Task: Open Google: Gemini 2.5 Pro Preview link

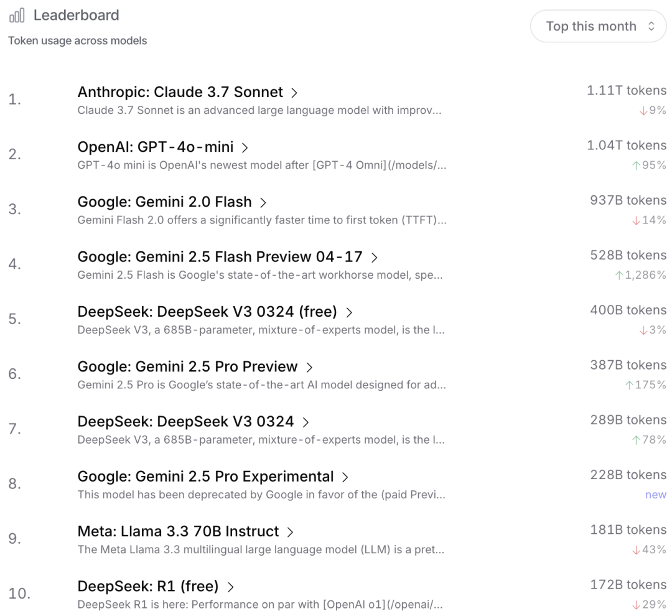Action: [x=187, y=366]
